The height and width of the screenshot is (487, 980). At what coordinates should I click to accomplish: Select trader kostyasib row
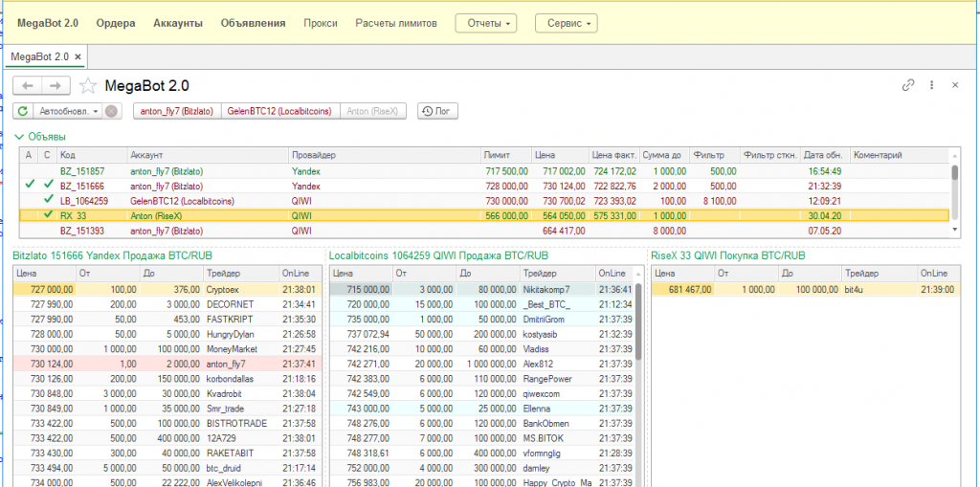(482, 334)
